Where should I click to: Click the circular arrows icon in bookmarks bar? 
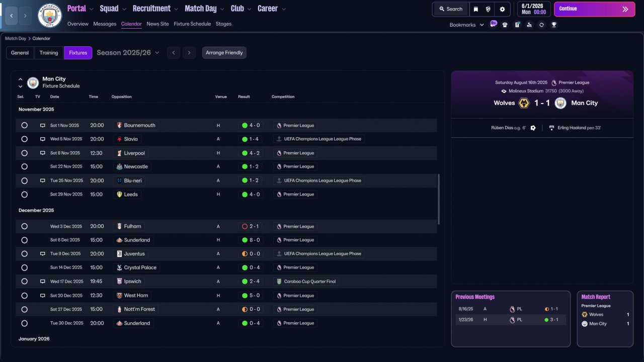click(541, 25)
